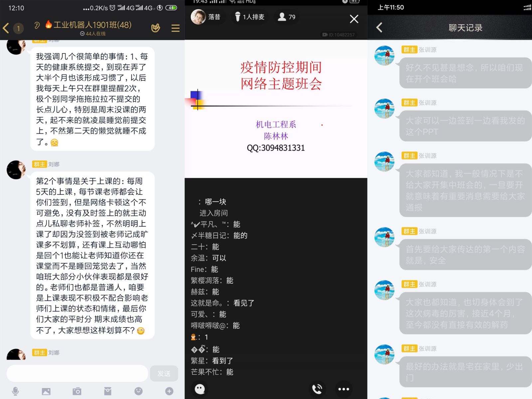
Task: Toggle the earpiece mode icon beside group name
Action: [x=37, y=25]
